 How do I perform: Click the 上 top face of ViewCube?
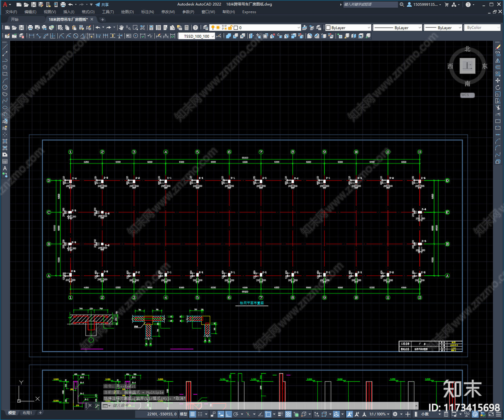point(467,66)
